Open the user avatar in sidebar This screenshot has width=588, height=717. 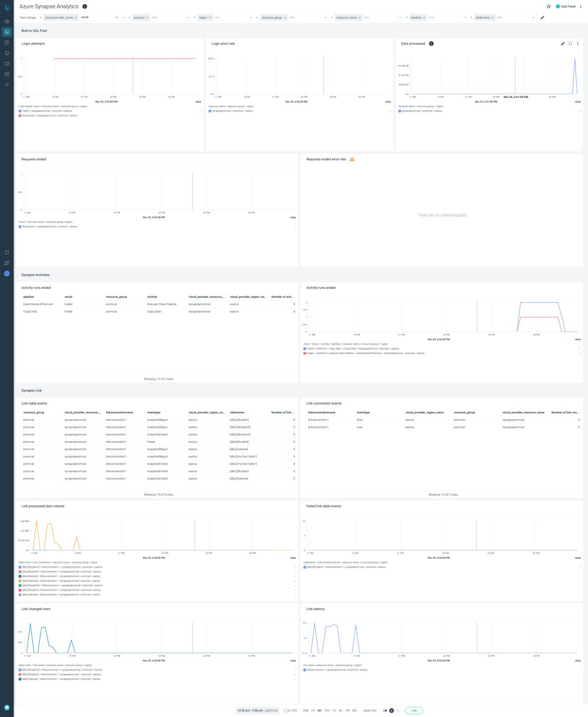pyautogui.click(x=7, y=273)
